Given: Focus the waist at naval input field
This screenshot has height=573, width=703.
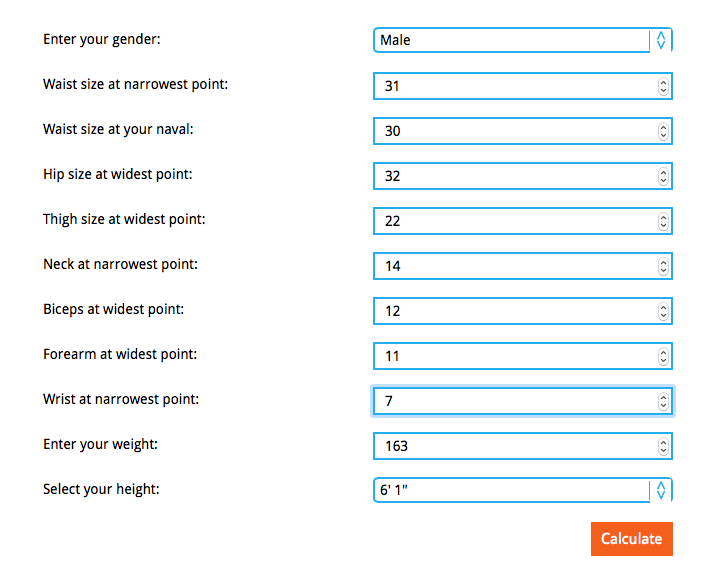Looking at the screenshot, I should pyautogui.click(x=514, y=131).
